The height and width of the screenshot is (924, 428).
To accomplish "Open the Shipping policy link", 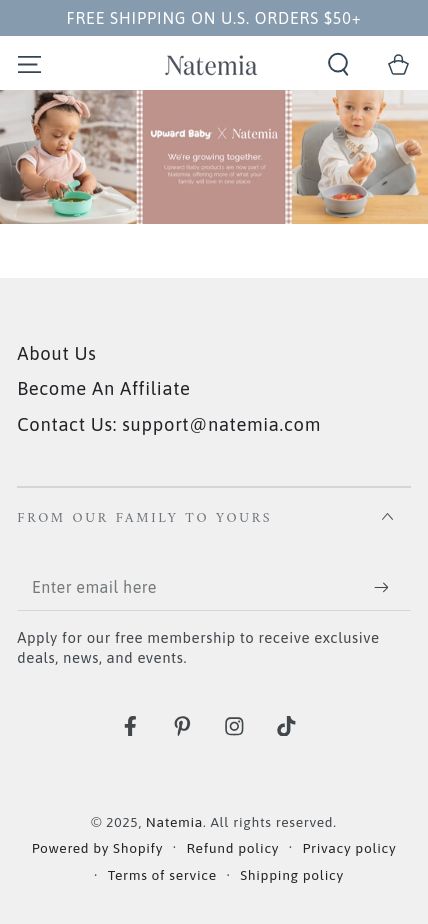I will [292, 876].
